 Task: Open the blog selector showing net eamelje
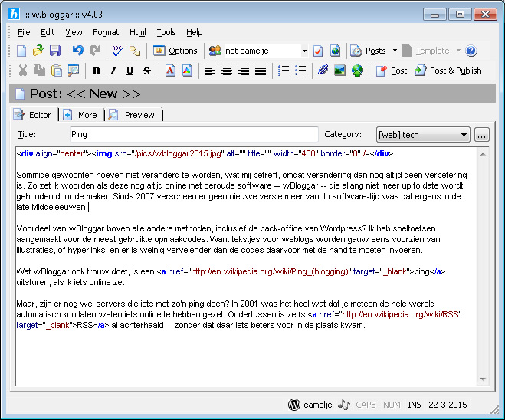click(266, 51)
